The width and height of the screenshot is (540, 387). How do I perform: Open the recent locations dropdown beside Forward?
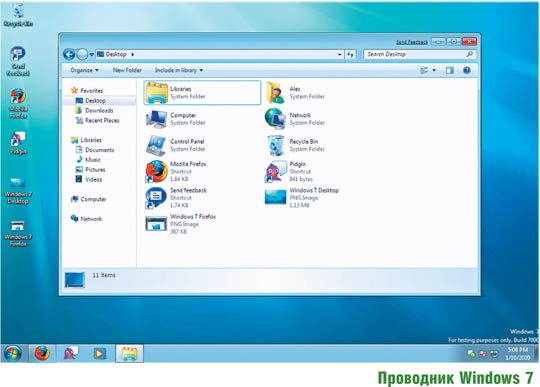tap(92, 54)
